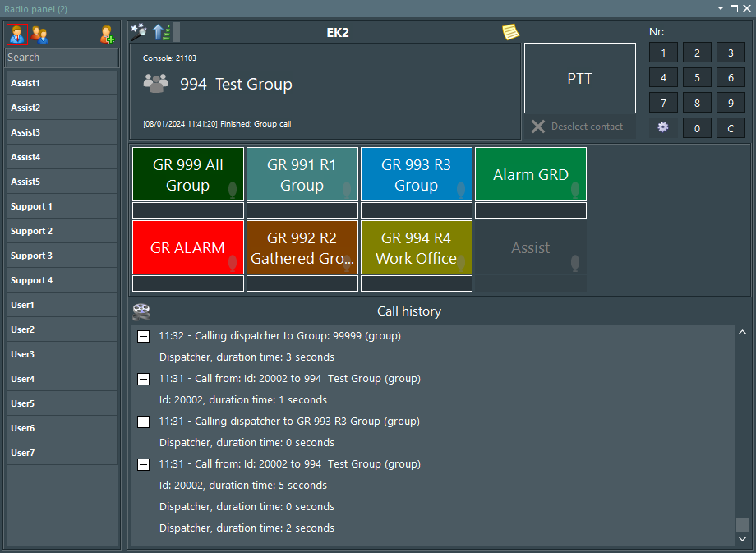Select the single contact view icon

pyautogui.click(x=16, y=35)
